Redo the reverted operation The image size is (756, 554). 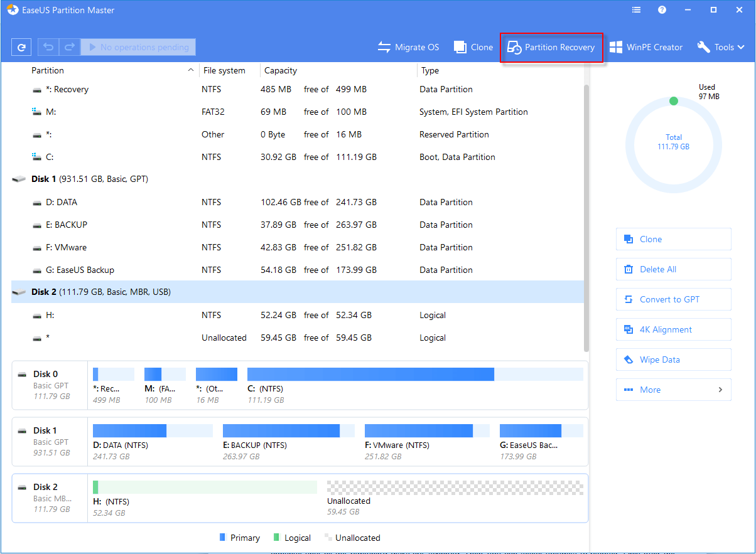(69, 47)
